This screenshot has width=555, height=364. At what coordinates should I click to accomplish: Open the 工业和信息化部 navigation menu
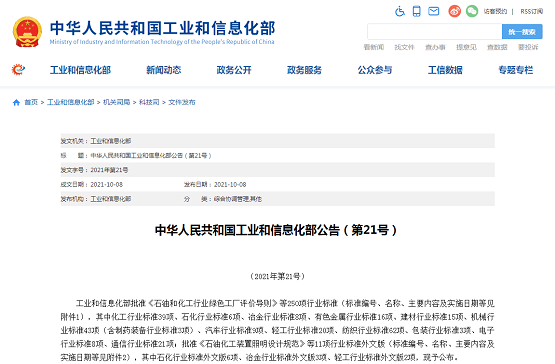point(80,70)
